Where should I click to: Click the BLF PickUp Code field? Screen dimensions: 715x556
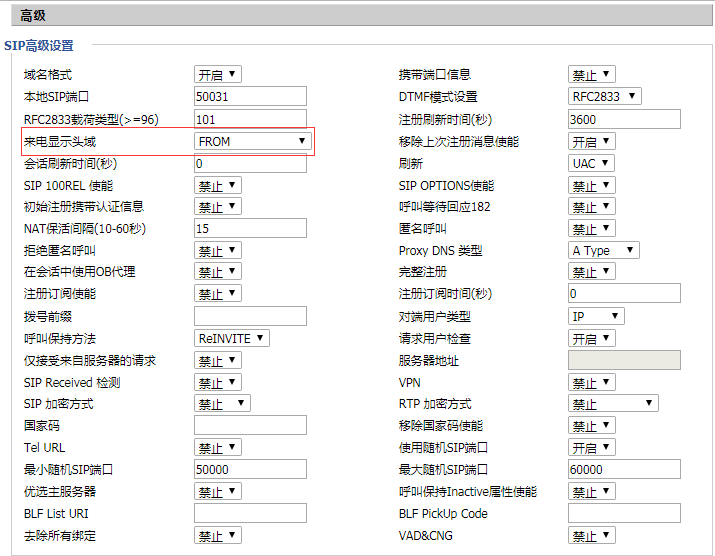click(x=623, y=513)
